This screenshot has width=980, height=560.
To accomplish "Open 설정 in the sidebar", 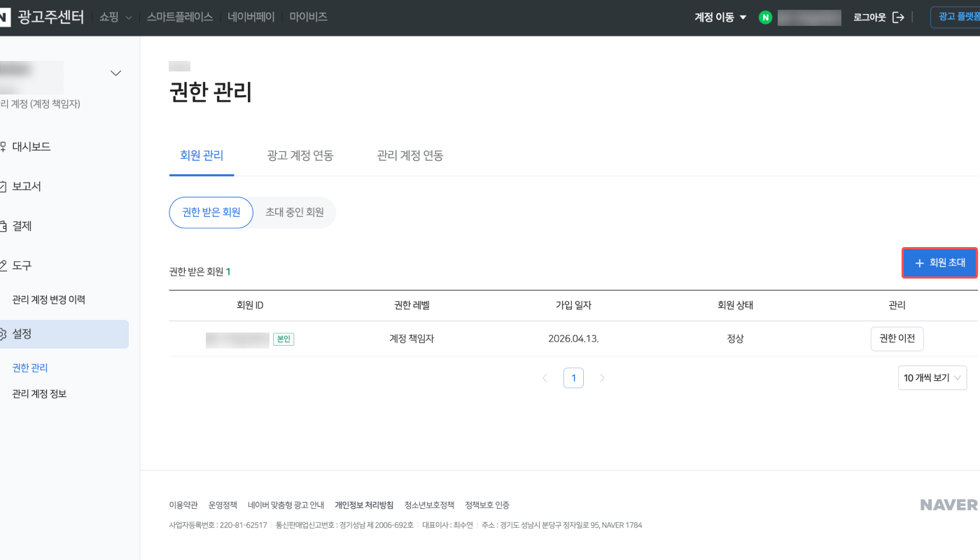I will (x=64, y=334).
